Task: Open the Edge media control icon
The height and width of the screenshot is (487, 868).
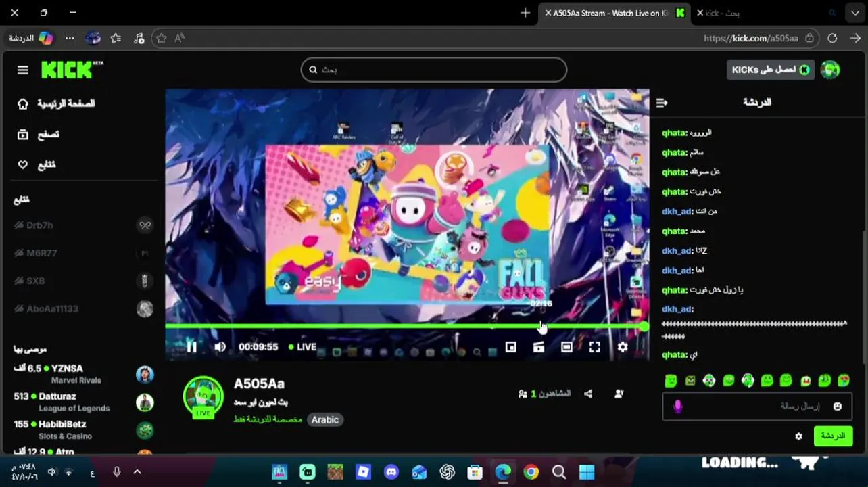Action: [x=139, y=39]
